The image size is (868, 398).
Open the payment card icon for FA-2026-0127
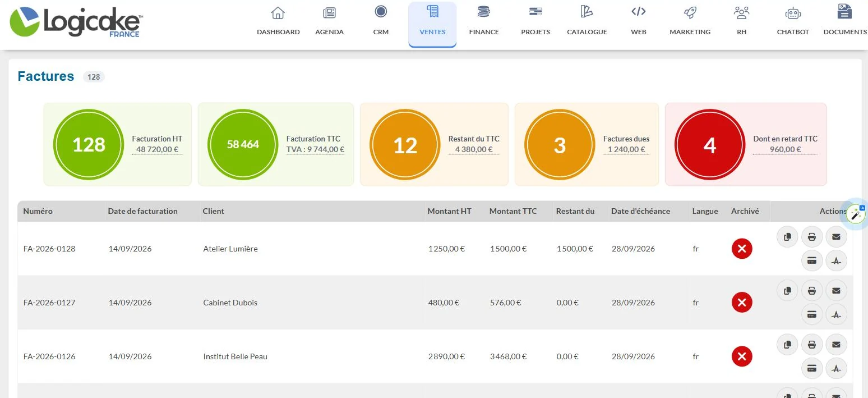(811, 314)
